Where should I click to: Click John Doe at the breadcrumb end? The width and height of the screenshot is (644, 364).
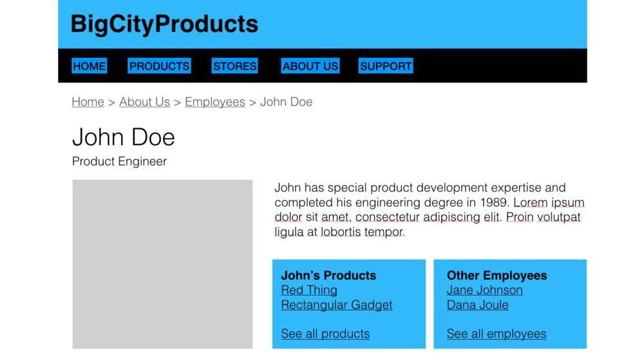(x=286, y=102)
